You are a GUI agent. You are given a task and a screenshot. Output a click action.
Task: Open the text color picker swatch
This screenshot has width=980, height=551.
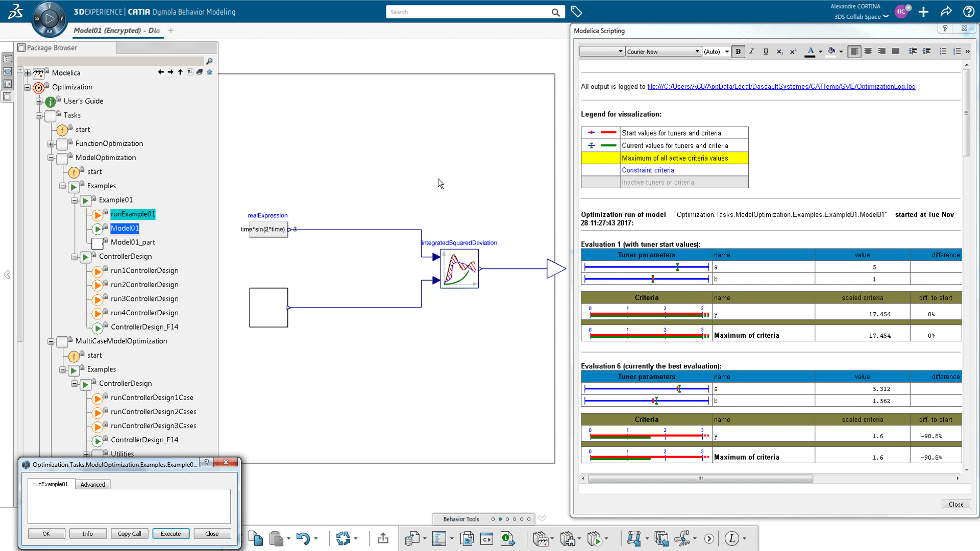(x=810, y=52)
